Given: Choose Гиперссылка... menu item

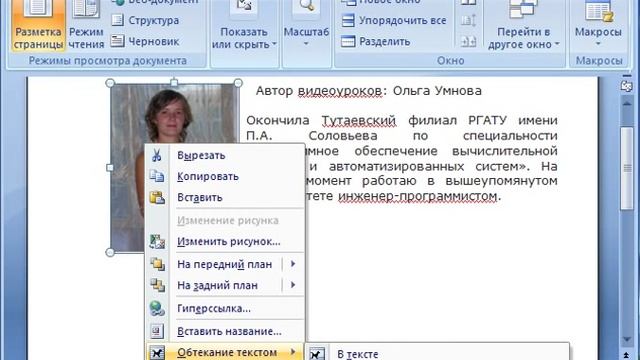Looking at the screenshot, I should coord(225,309).
